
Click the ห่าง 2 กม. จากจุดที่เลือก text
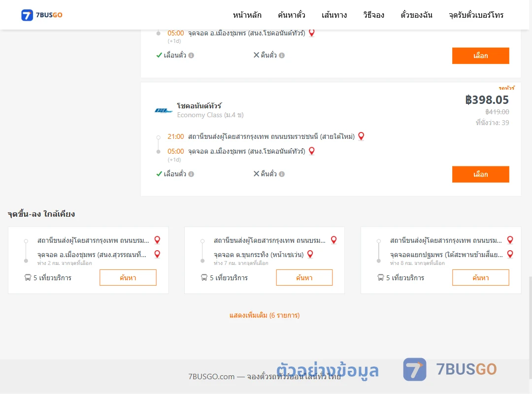click(65, 263)
